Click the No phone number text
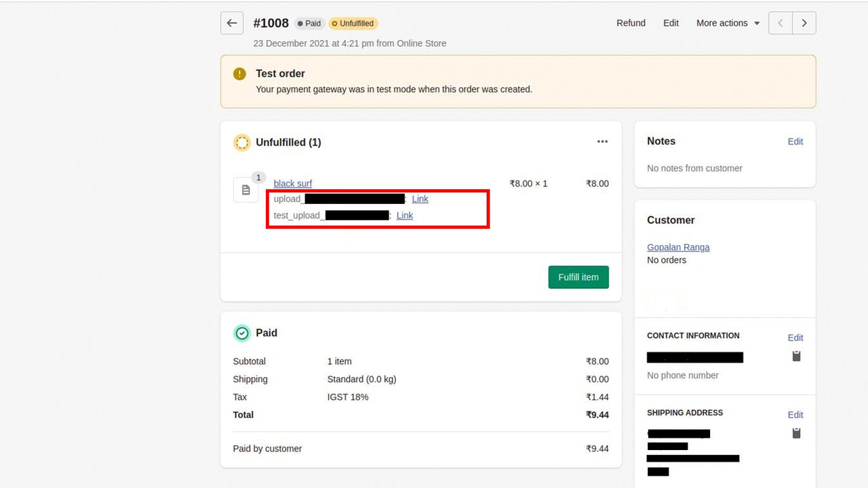This screenshot has height=488, width=868. point(683,375)
